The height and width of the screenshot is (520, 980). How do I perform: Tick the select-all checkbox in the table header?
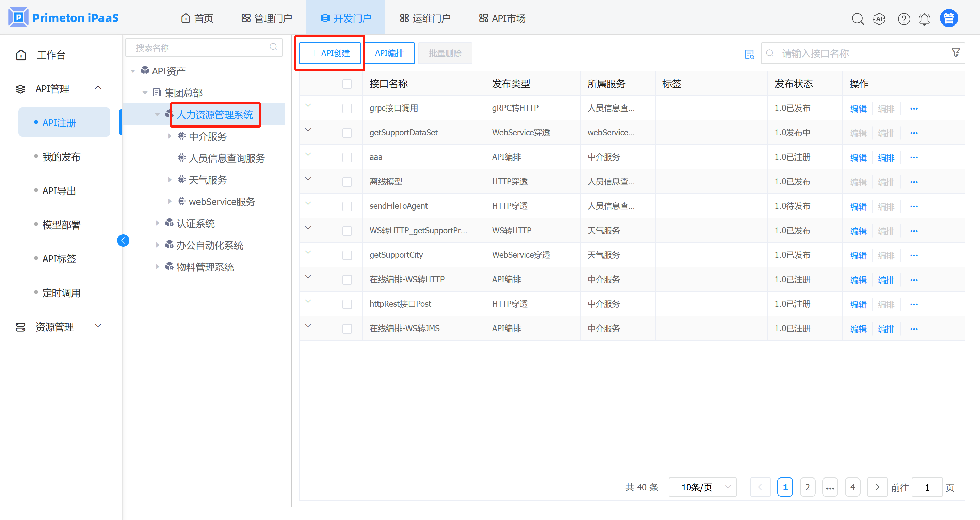pyautogui.click(x=347, y=84)
